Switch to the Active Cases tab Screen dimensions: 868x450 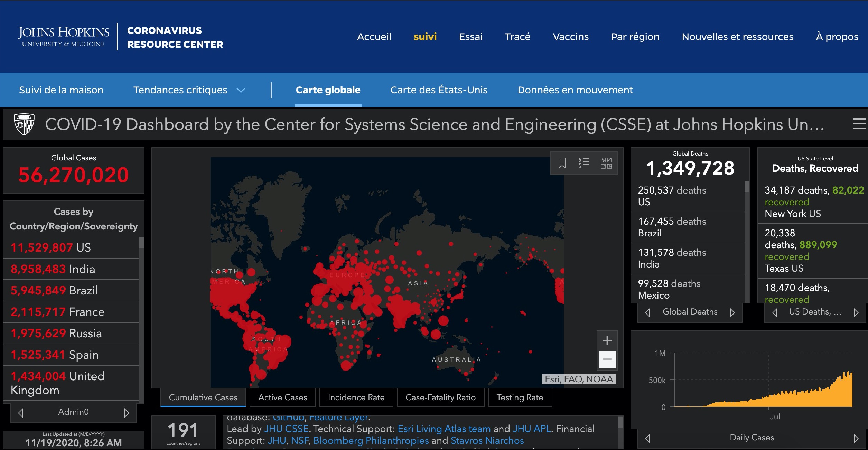coord(282,397)
